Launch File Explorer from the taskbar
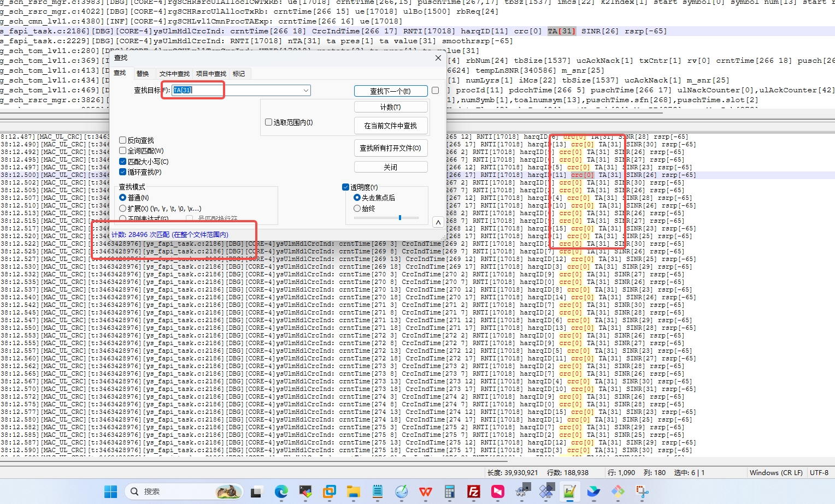Image resolution: width=835 pixels, height=504 pixels. click(x=353, y=492)
